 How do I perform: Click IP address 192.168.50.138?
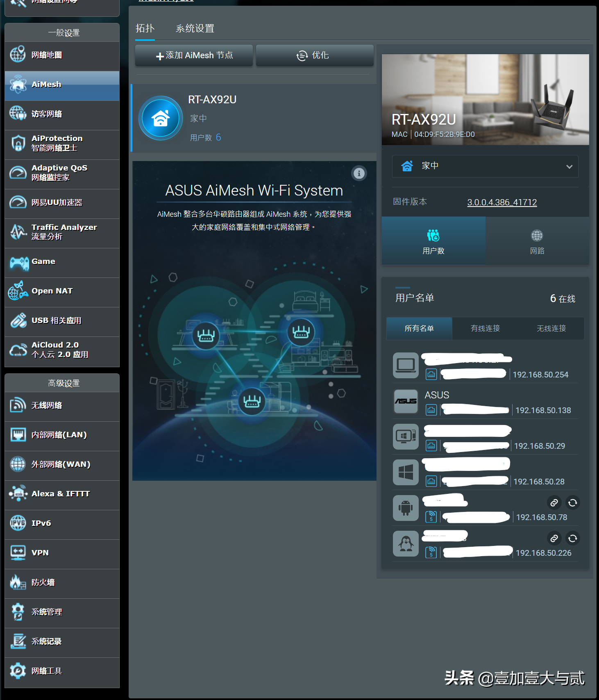(x=543, y=410)
